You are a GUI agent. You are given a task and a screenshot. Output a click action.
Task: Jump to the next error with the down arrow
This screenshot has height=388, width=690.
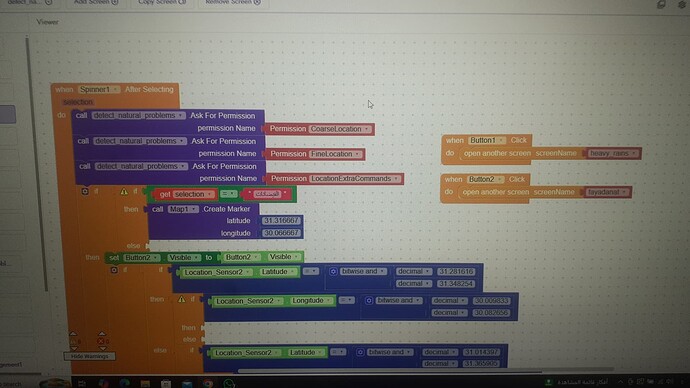102,348
